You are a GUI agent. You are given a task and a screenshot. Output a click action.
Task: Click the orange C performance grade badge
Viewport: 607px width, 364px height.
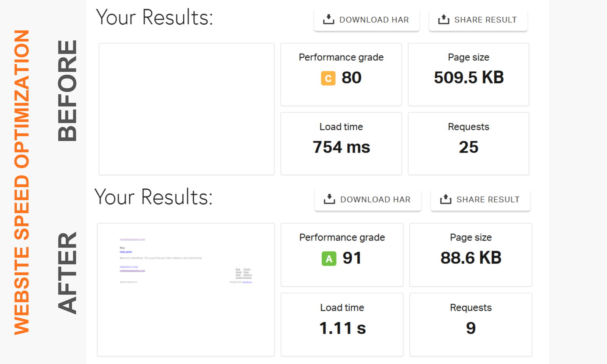(x=328, y=78)
